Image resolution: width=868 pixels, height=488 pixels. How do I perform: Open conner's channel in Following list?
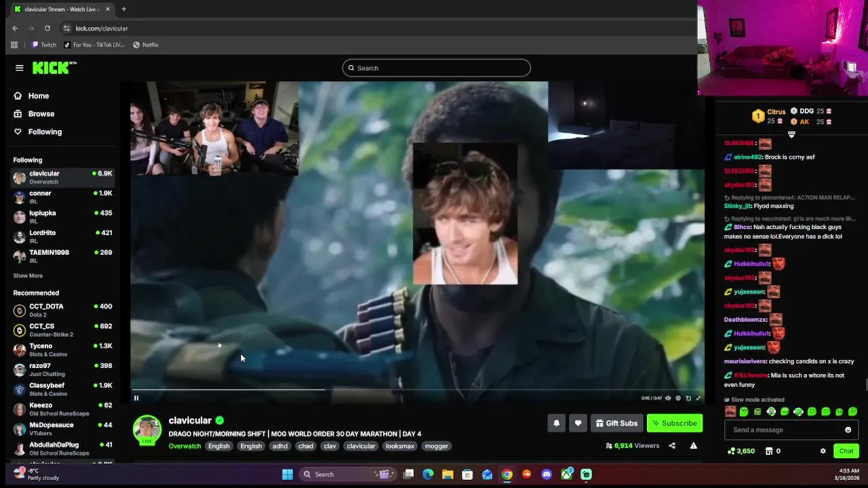click(x=62, y=197)
